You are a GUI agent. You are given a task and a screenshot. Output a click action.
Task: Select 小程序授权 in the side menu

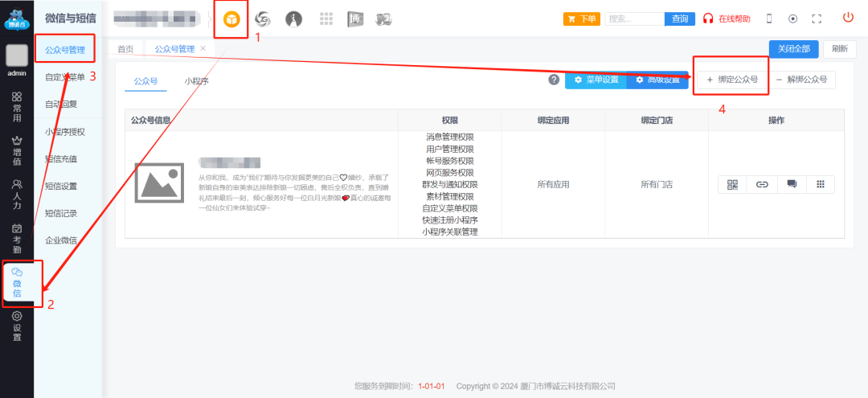[65, 132]
